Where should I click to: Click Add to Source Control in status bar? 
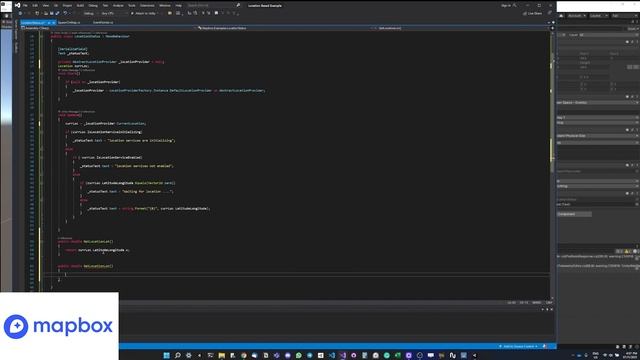[x=518, y=347]
